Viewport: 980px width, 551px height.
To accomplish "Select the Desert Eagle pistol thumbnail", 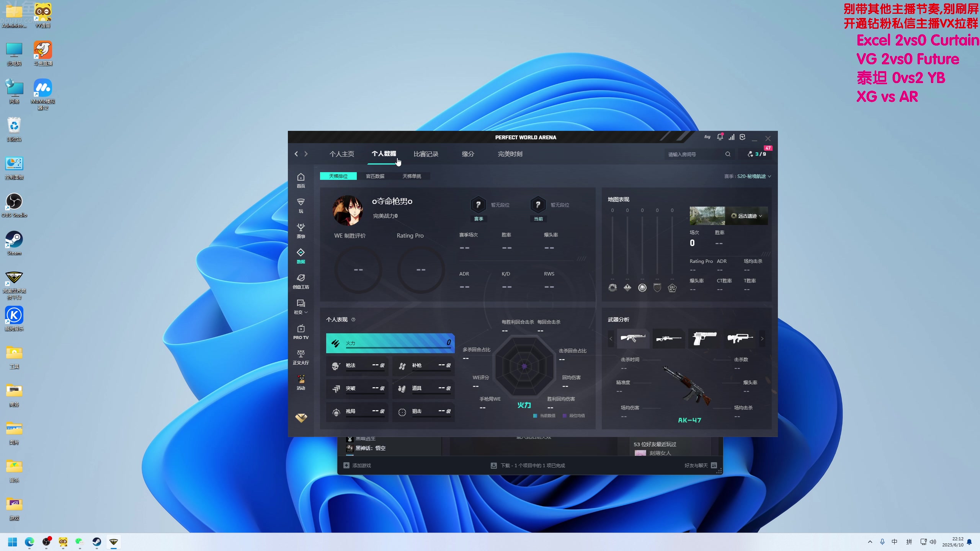I will coord(704,338).
